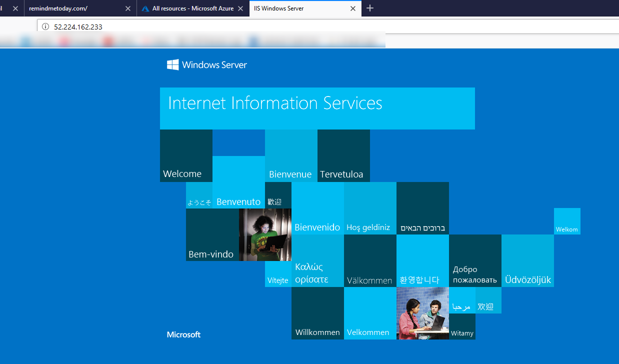Viewport: 619px width, 364px height.
Task: Click photo of woman holding laptop
Action: click(265, 234)
